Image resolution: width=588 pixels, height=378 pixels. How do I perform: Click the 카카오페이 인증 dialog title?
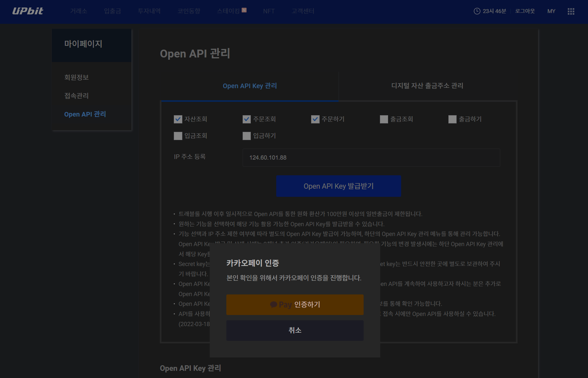tap(253, 263)
